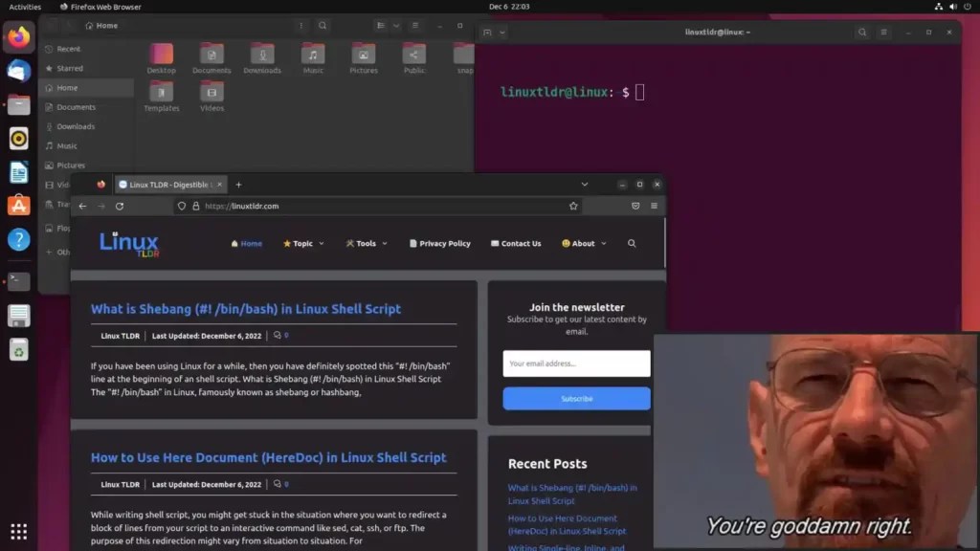Open the Firefox hamburger menu
The width and height of the screenshot is (980, 551).
pyautogui.click(x=654, y=207)
